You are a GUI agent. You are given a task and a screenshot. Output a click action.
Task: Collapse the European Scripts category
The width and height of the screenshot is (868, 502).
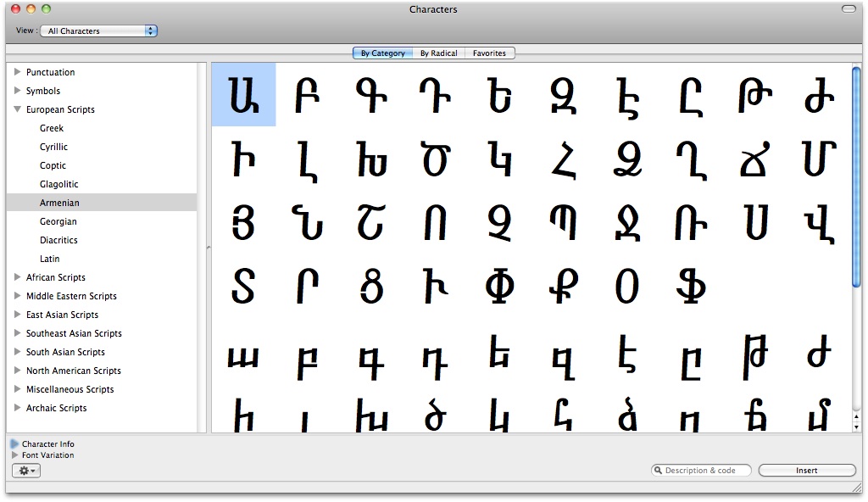17,109
